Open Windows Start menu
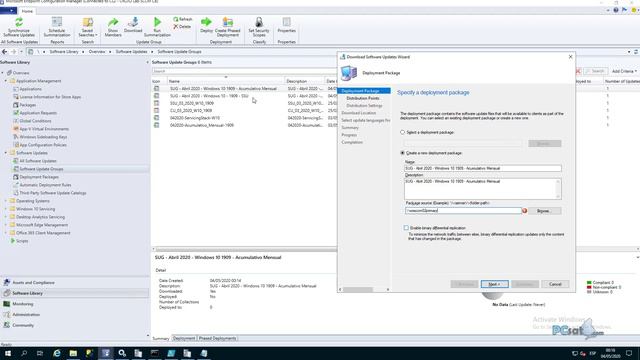This screenshot has height=360, width=640. click(x=8, y=353)
